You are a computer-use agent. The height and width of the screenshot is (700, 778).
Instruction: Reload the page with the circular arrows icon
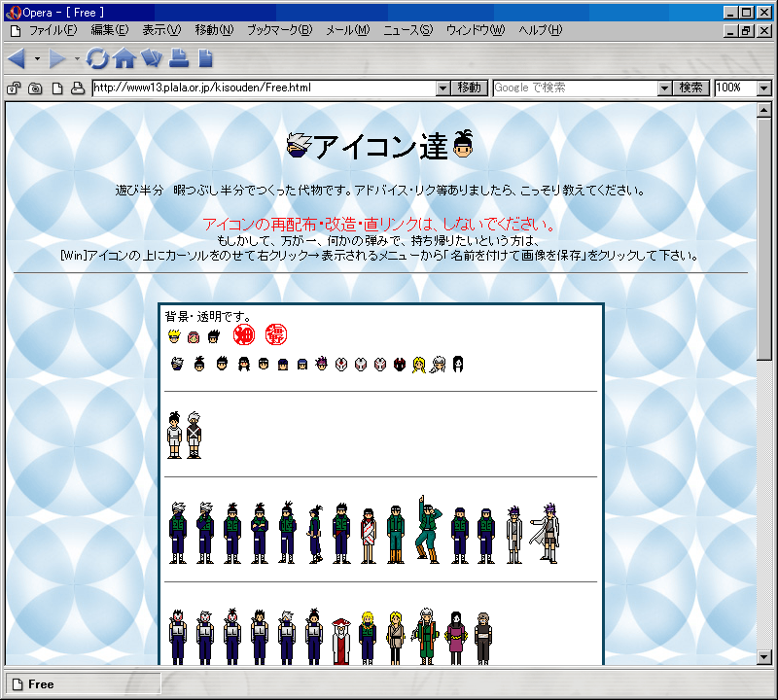pyautogui.click(x=97, y=58)
